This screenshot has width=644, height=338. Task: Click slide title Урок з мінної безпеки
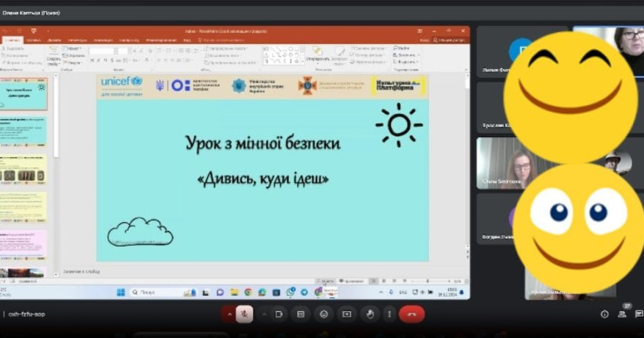(263, 143)
